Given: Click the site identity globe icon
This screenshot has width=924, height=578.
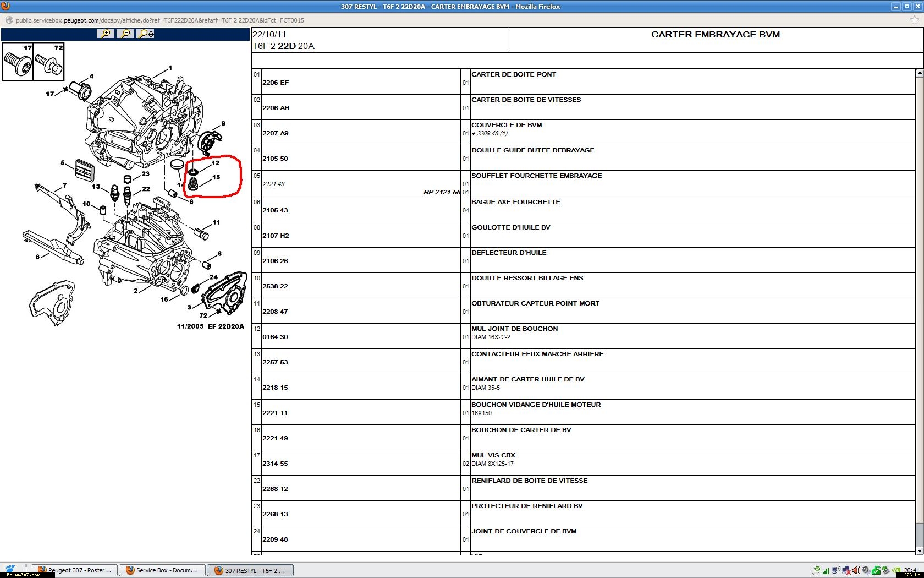Looking at the screenshot, I should click(8, 20).
